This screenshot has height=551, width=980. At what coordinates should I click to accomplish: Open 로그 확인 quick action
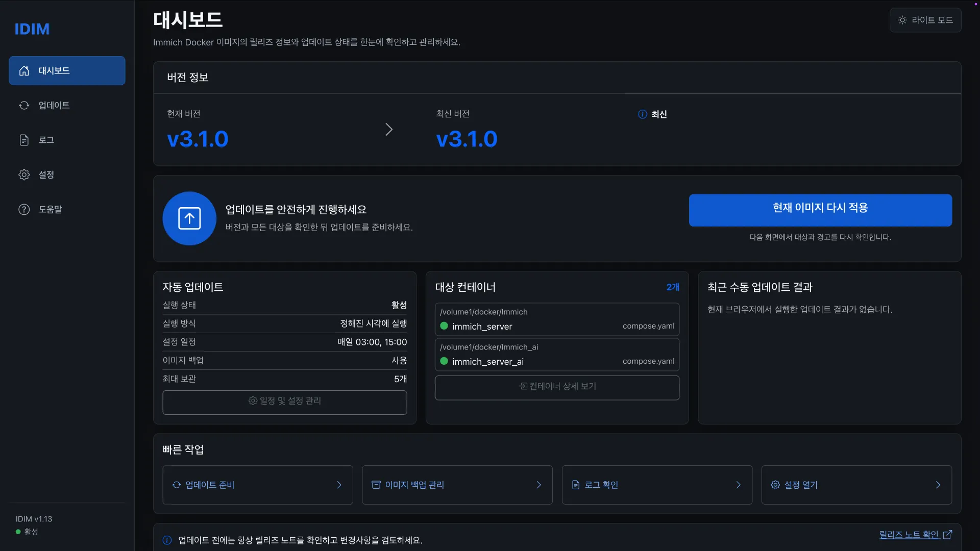tap(657, 485)
